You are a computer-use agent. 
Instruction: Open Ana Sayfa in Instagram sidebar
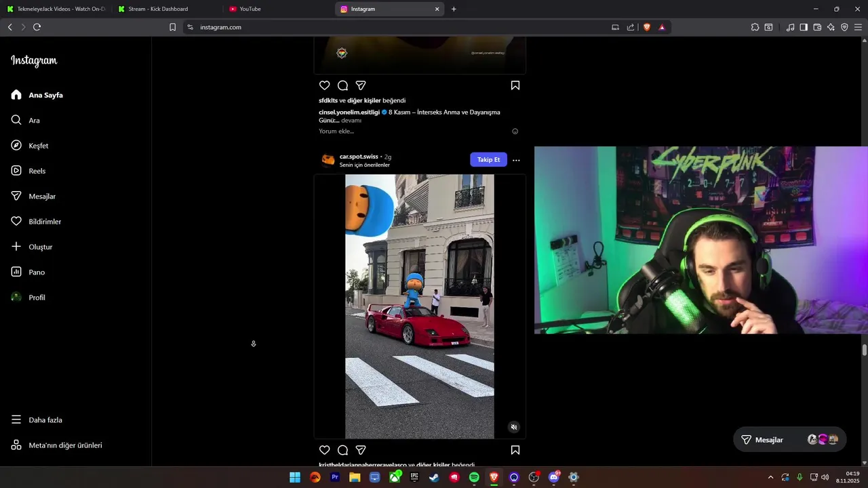37,95
